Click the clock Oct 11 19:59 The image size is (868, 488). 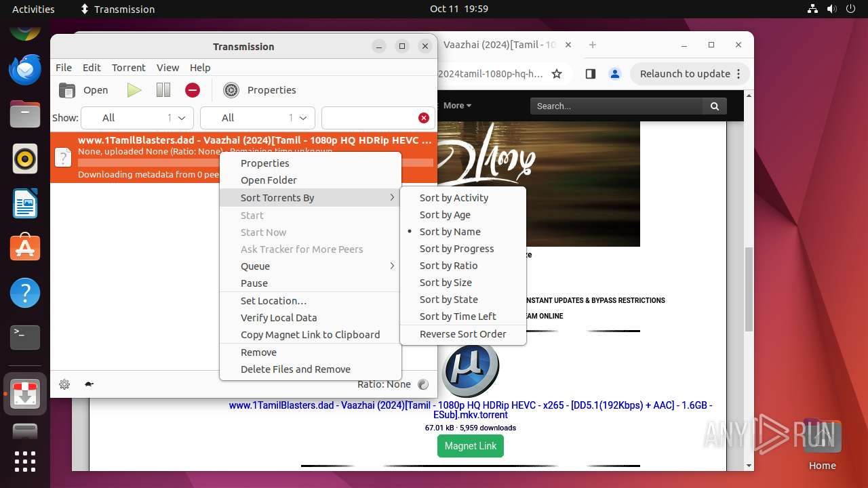click(x=459, y=9)
